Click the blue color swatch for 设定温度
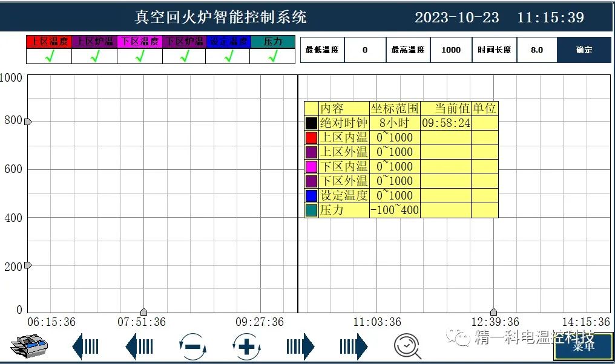 [x=311, y=195]
